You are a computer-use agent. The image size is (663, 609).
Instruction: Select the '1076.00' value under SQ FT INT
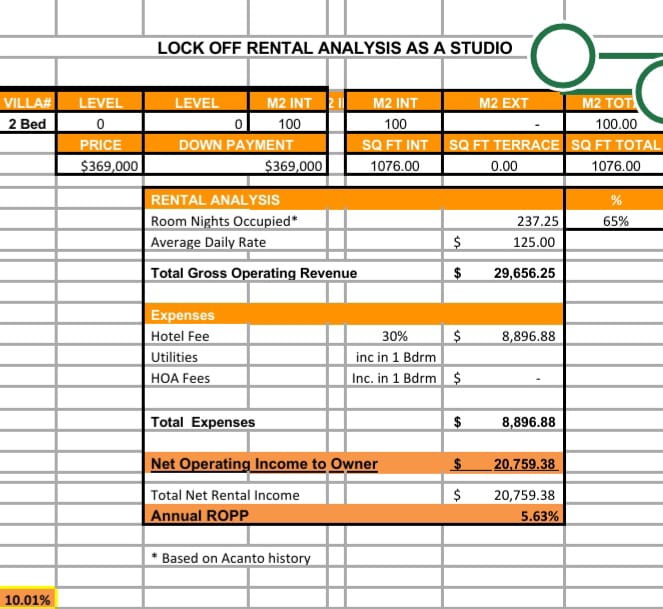point(395,166)
